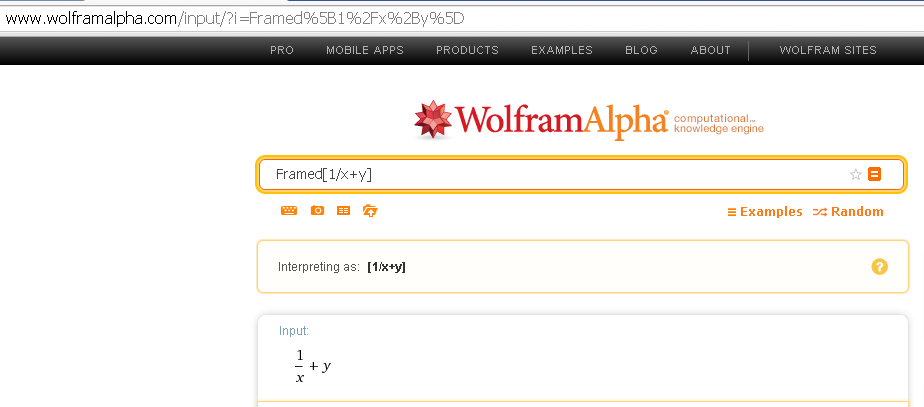The height and width of the screenshot is (407, 924).
Task: Click the 'Input:' pod label
Action: 293,331
